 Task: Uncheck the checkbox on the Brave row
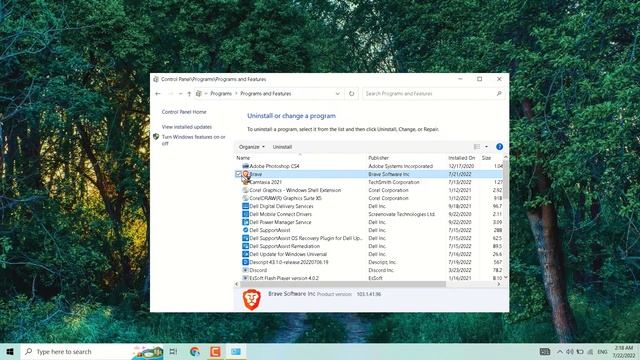(238, 174)
